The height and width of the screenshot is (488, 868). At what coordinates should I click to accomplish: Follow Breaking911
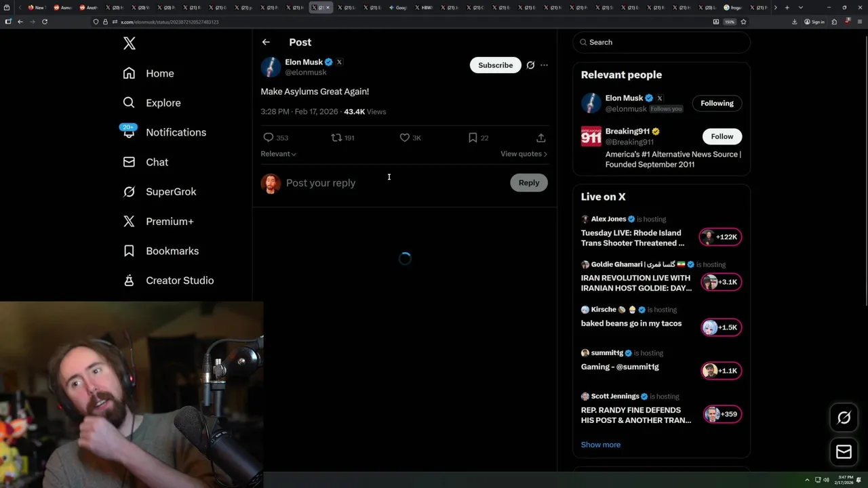(722, 136)
